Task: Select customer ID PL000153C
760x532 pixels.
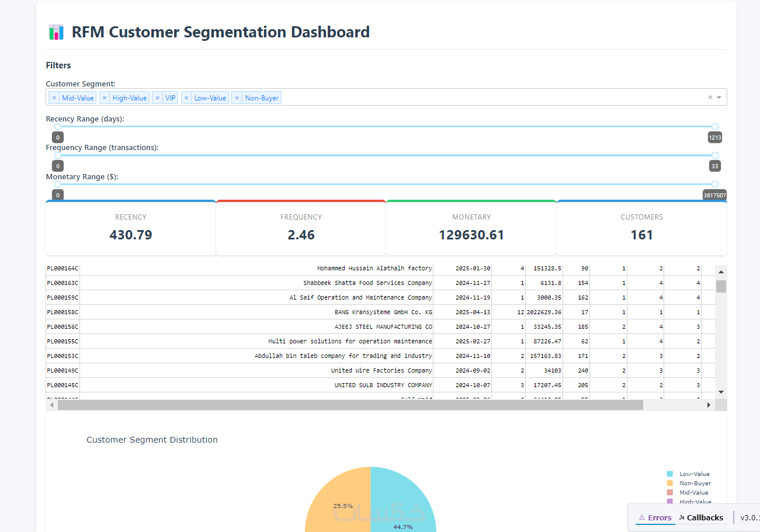Action: tap(63, 356)
